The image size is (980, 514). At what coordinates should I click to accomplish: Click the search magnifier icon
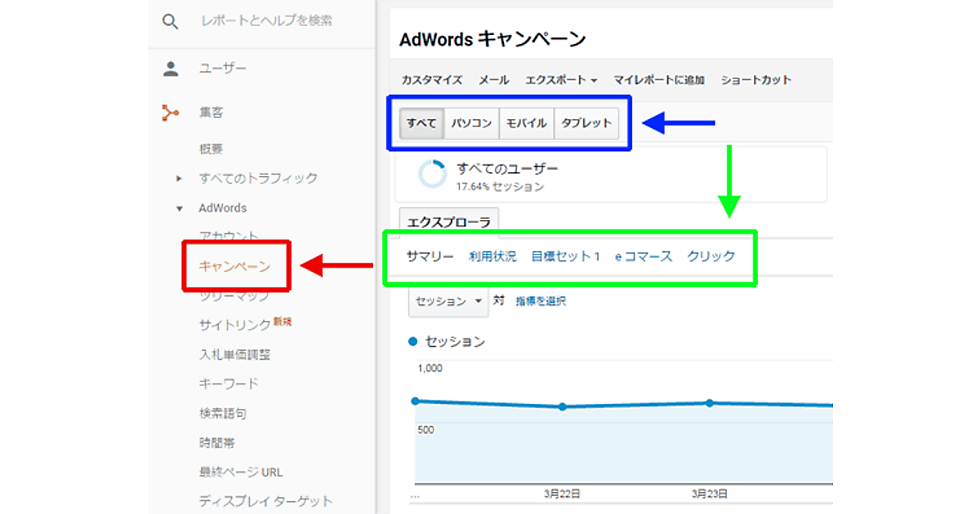click(170, 22)
